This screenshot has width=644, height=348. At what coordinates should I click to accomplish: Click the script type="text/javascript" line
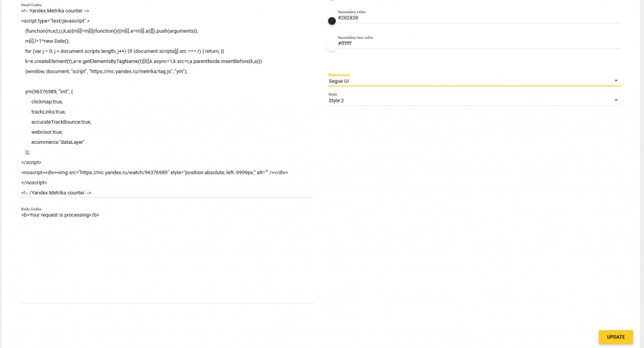click(55, 21)
